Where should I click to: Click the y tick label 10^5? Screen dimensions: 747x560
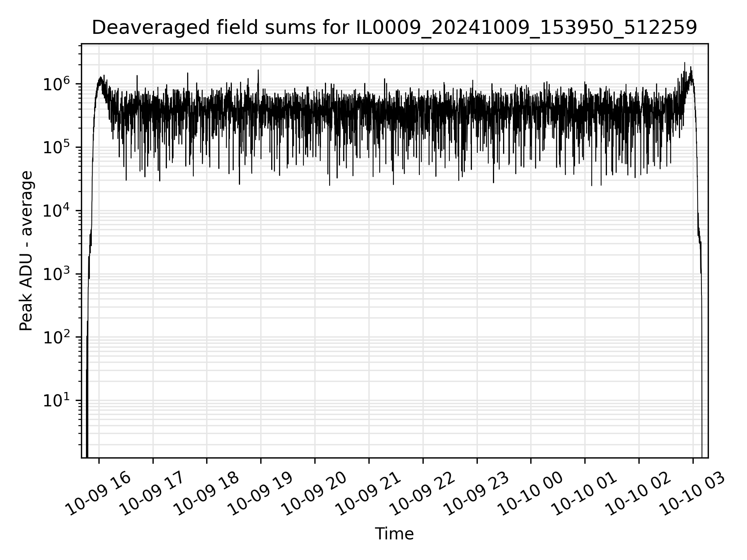pyautogui.click(x=56, y=147)
